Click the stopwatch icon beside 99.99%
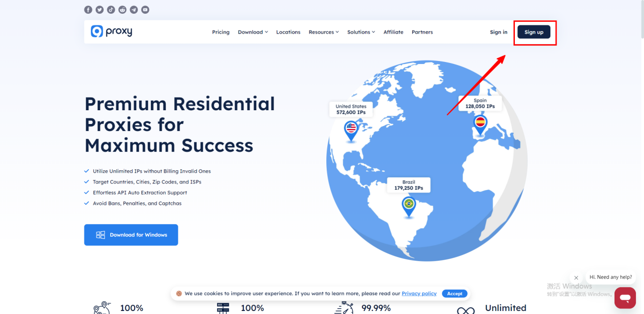Viewport: 644px width, 314px height. (x=345, y=308)
